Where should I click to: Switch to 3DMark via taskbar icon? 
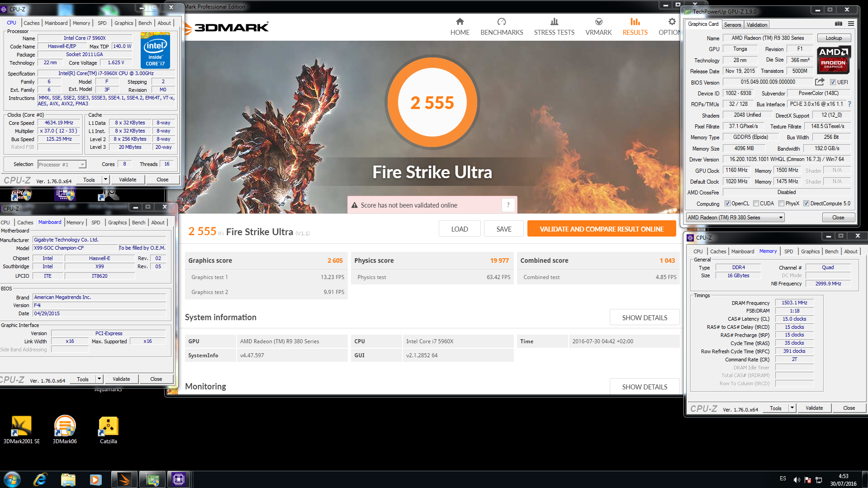124,479
